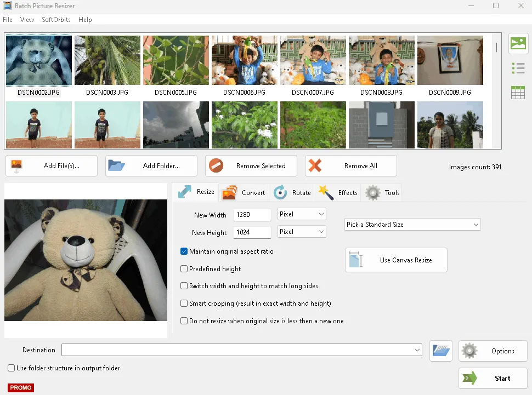The width and height of the screenshot is (532, 395).
Task: Enable the Predefined height checkbox
Action: (x=184, y=269)
